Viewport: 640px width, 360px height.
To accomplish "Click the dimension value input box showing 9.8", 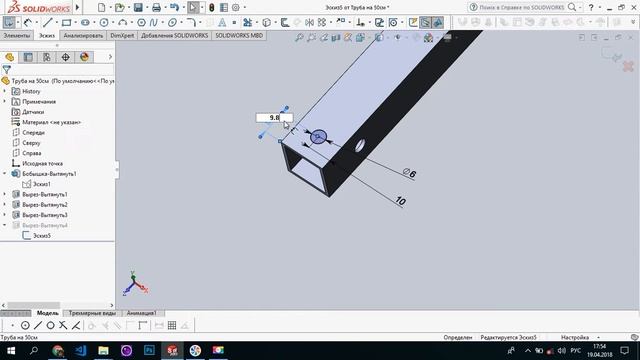I will pyautogui.click(x=274, y=118).
